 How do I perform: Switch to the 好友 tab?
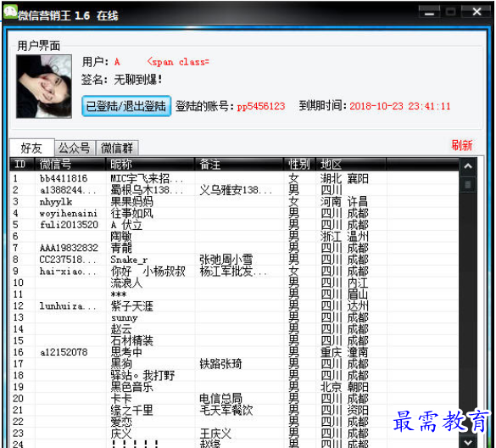31,148
